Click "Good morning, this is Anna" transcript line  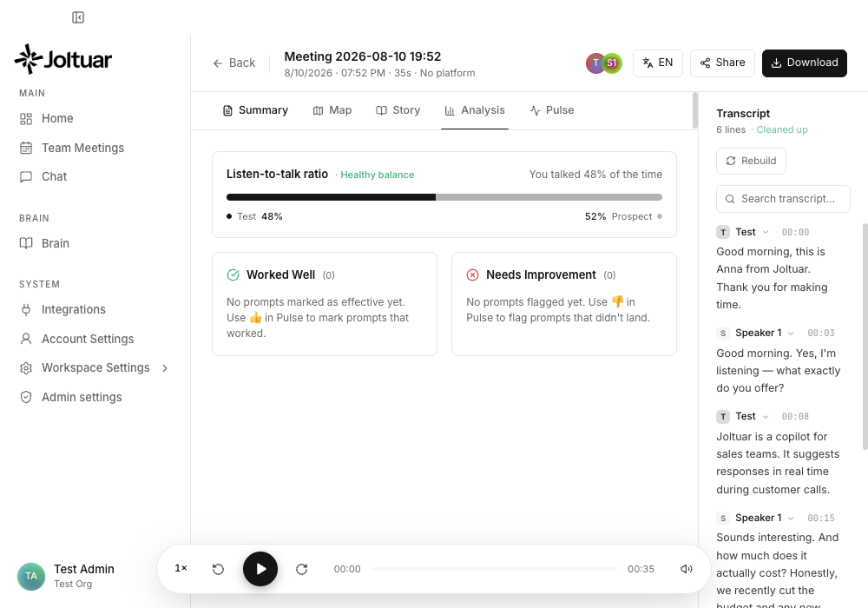773,278
